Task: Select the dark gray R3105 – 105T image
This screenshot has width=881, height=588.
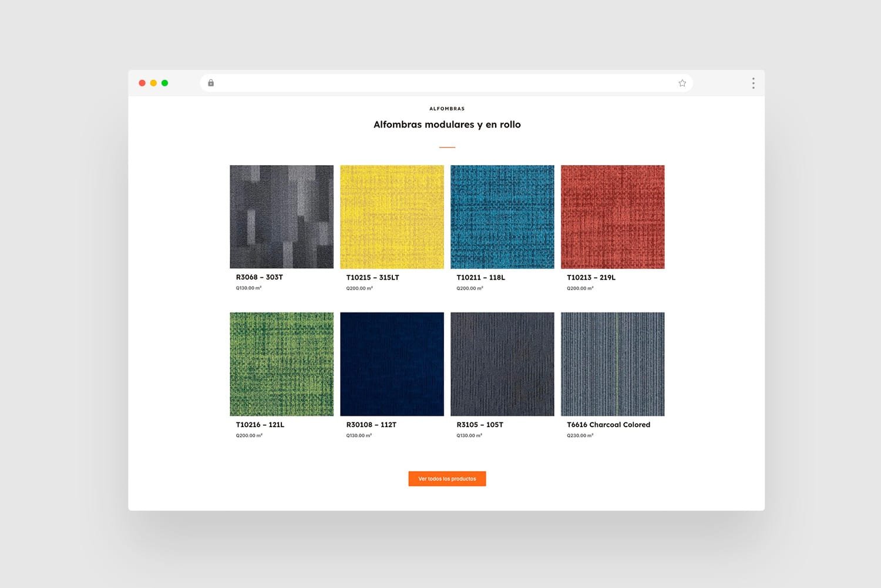Action: (502, 364)
